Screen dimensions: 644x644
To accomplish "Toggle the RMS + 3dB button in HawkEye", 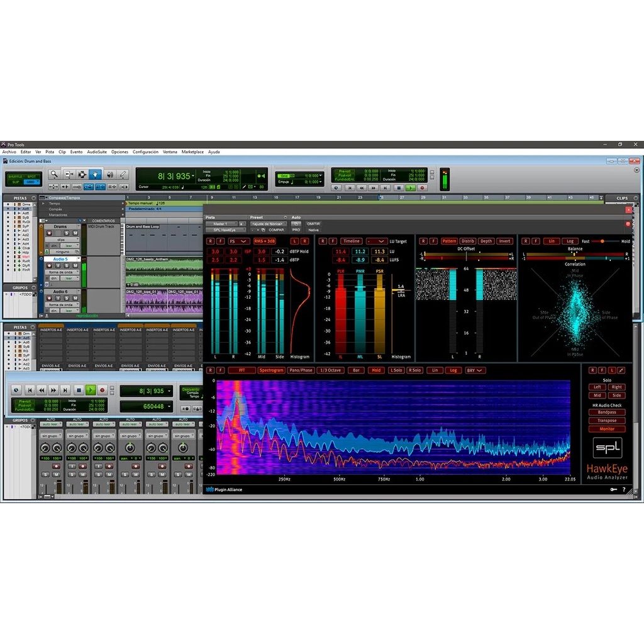I will click(x=264, y=241).
